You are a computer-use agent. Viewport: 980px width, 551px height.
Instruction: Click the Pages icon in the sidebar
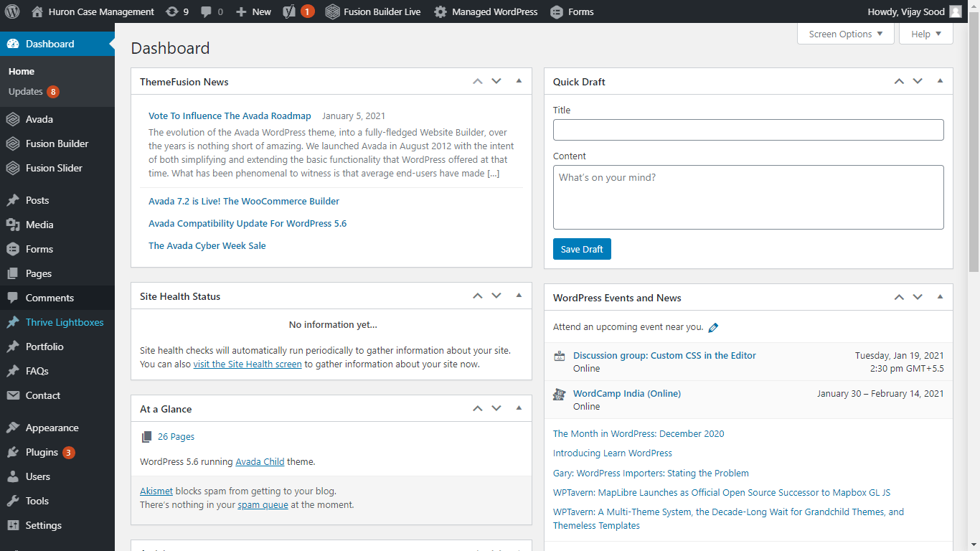[x=13, y=273]
